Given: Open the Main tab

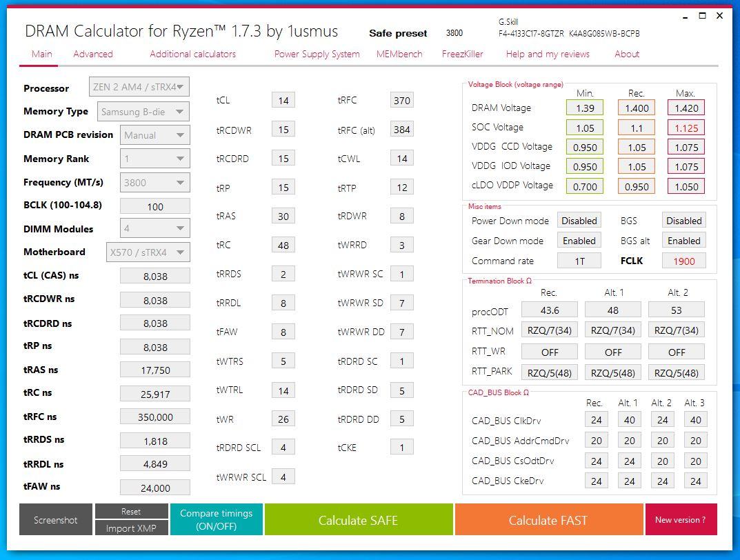Looking at the screenshot, I should [41, 54].
